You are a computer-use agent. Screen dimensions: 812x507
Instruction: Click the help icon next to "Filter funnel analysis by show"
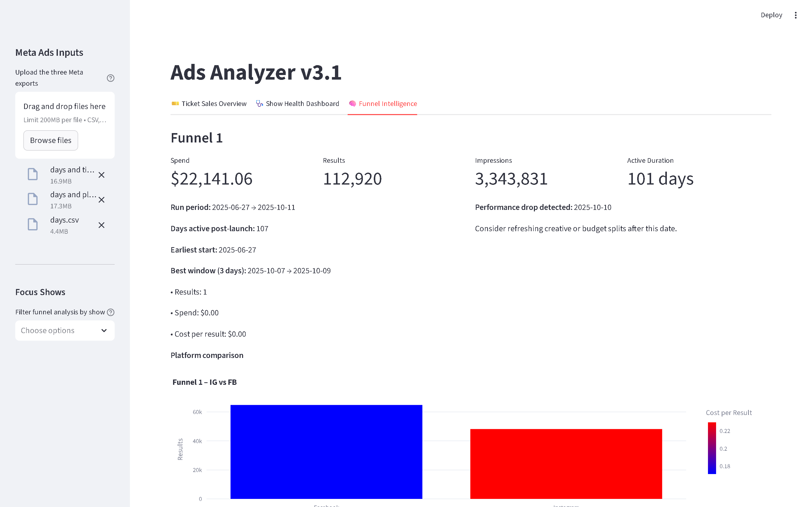coord(111,312)
